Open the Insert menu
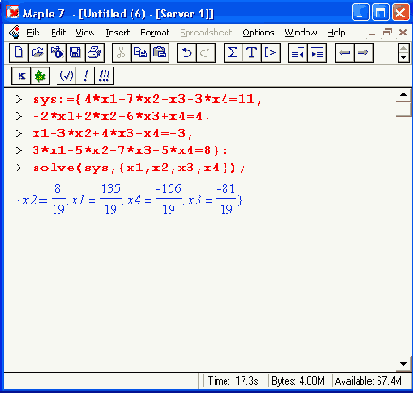This screenshot has width=413, height=393. coord(118,32)
